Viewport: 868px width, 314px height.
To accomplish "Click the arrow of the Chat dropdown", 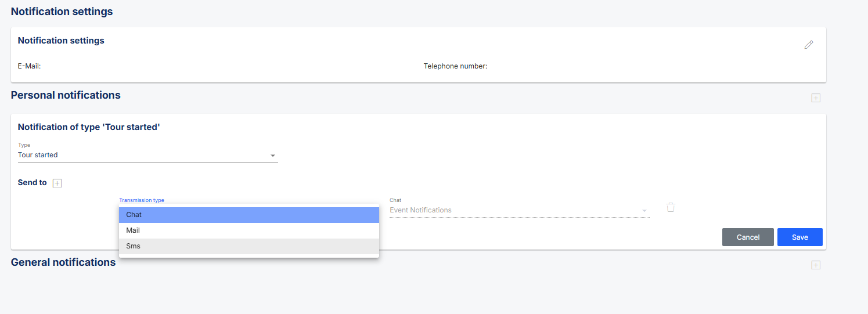I will pyautogui.click(x=644, y=211).
